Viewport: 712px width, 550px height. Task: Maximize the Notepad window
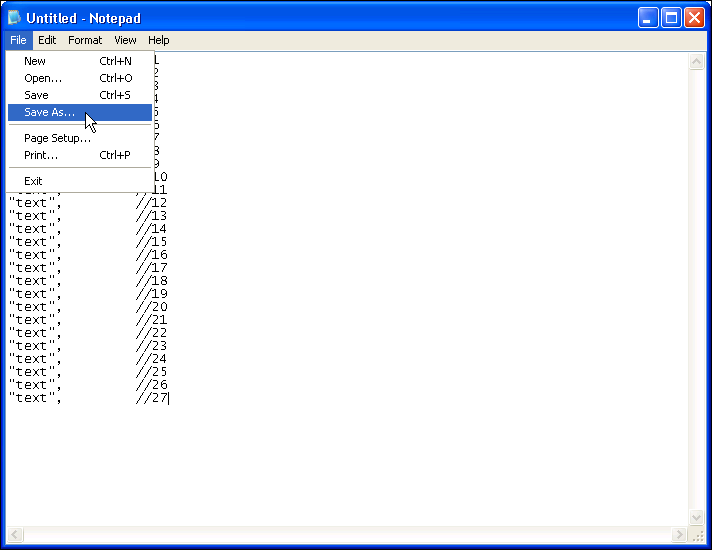(x=671, y=18)
